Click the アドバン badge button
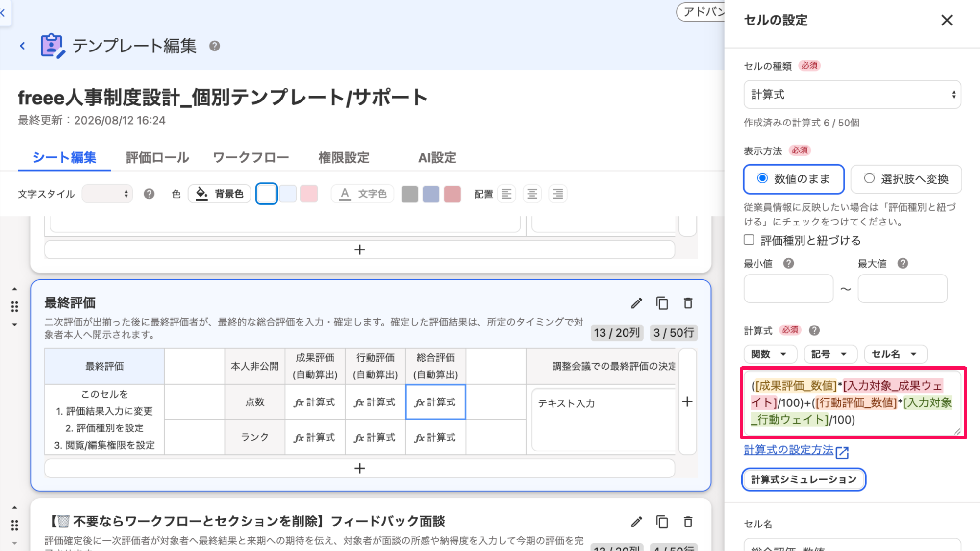This screenshot has width=980, height=551. tap(701, 12)
